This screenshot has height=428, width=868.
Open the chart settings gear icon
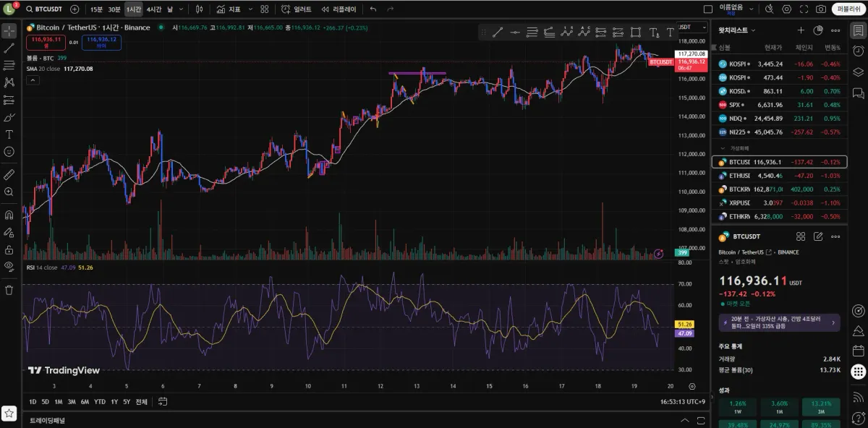point(786,9)
